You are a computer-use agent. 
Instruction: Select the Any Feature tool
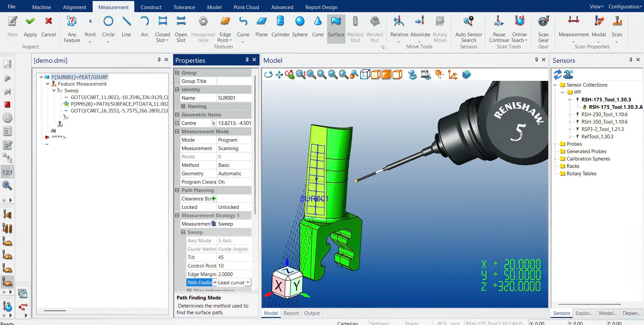pyautogui.click(x=72, y=29)
